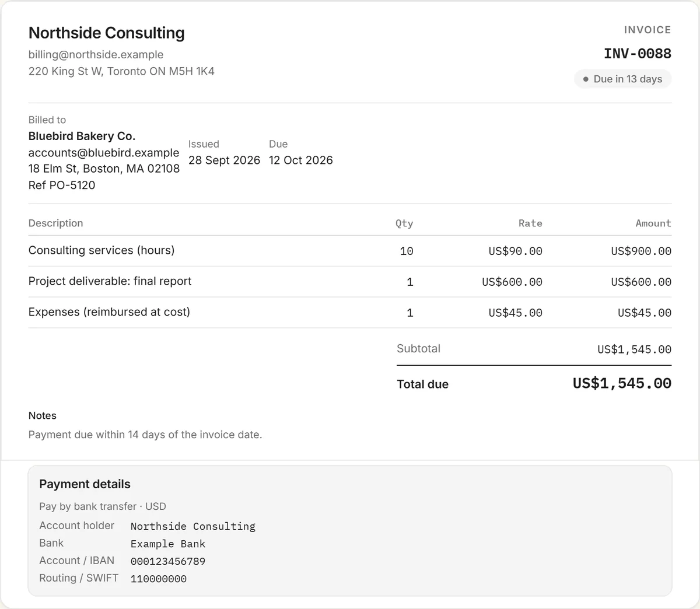The image size is (700, 609).
Task: Select the Project deliverable: final report description
Action: tap(110, 281)
